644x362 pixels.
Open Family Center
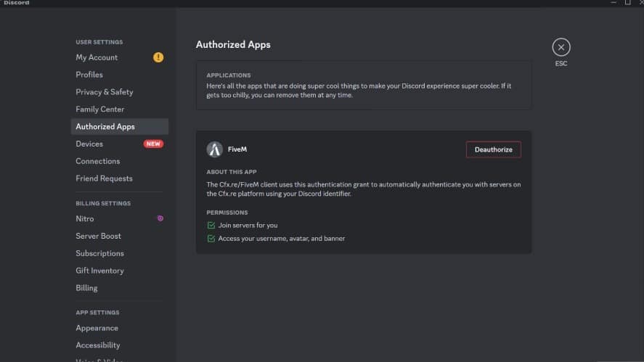point(120,109)
